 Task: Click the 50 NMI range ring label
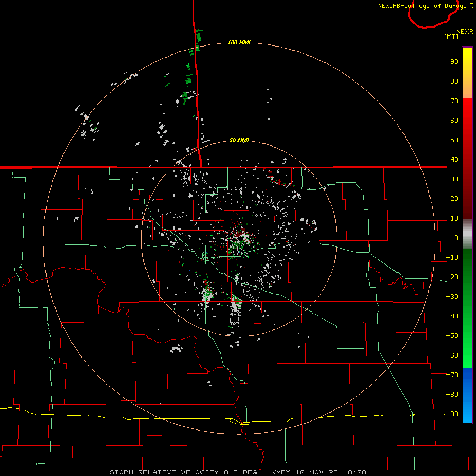(239, 140)
